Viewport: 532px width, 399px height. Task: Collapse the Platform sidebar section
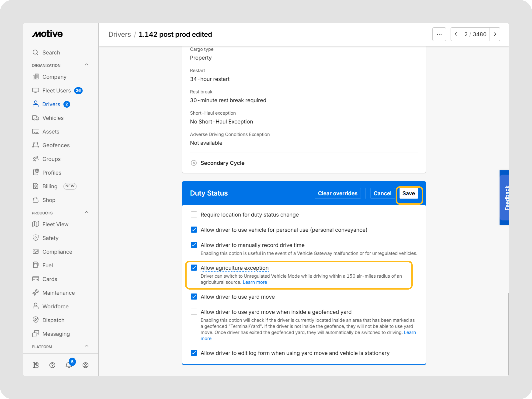[87, 346]
